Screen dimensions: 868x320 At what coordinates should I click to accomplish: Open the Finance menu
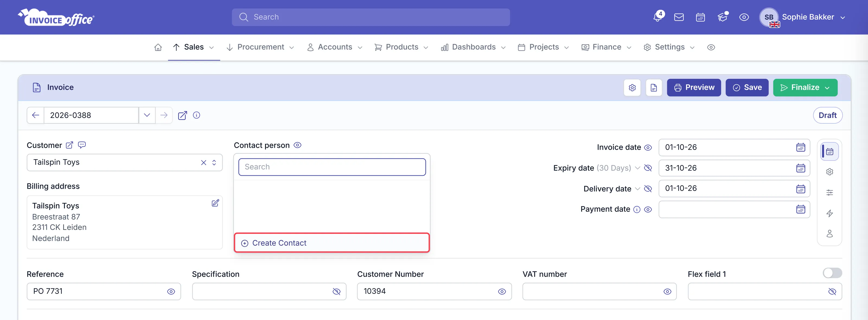coord(607,47)
